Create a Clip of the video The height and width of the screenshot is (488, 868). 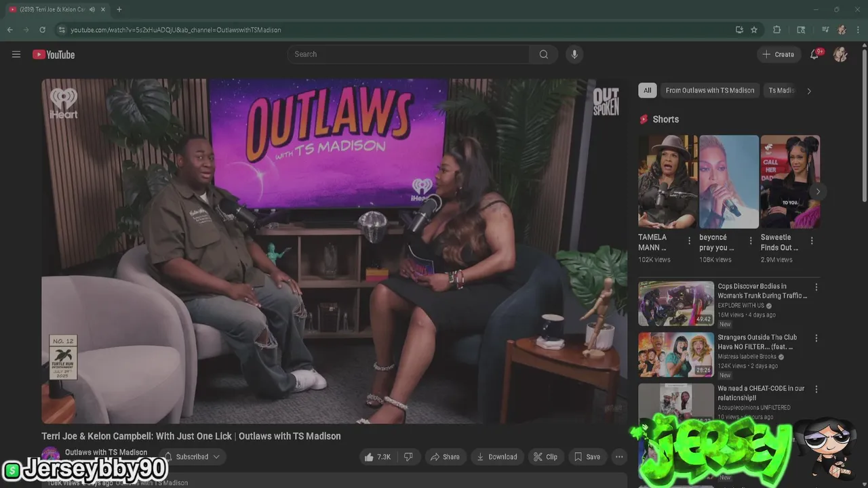pyautogui.click(x=545, y=457)
